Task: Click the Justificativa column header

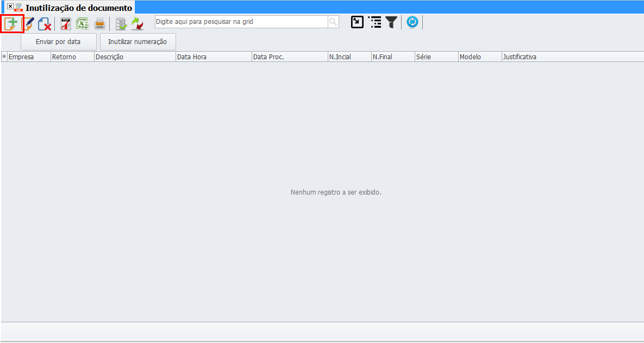Action: coord(571,57)
